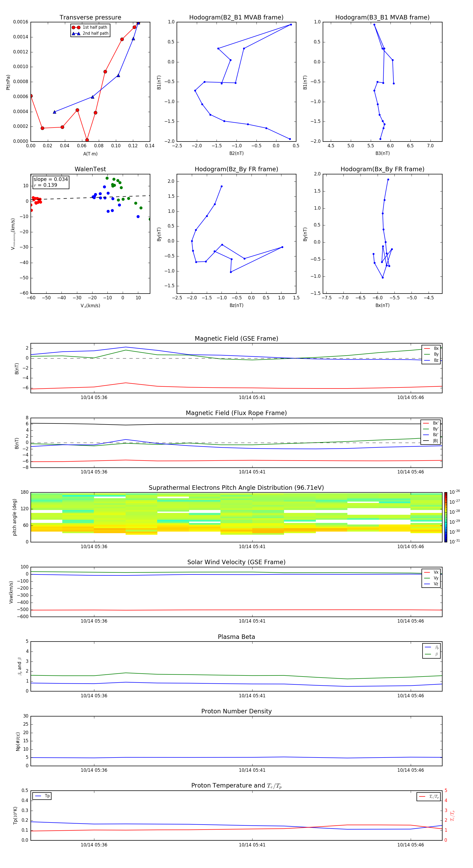Click the 'Np(#/cc)' axis label
Viewport: 473px width, 868px height.
[x=18, y=741]
